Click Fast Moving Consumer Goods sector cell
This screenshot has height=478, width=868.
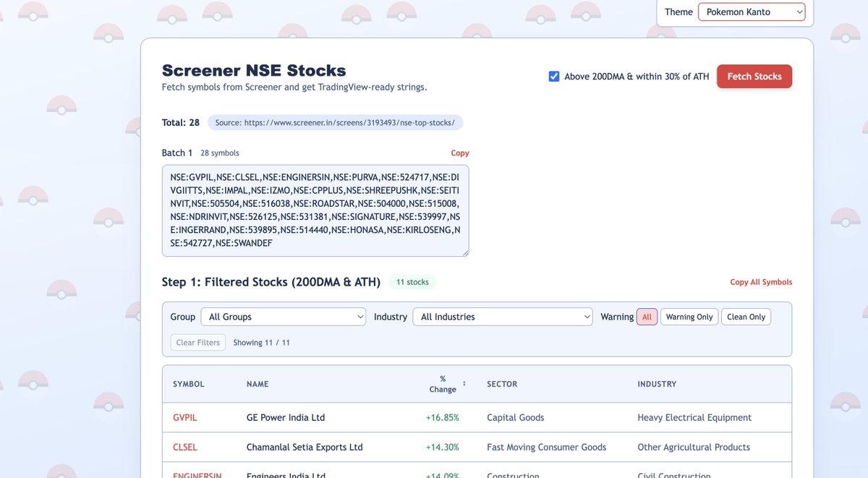547,448
